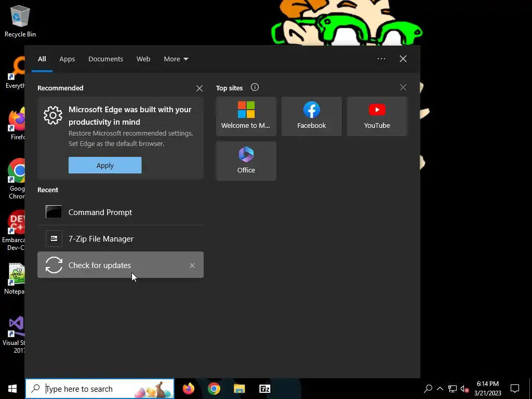
Task: Open the Windows Start button
Action: (x=12, y=389)
